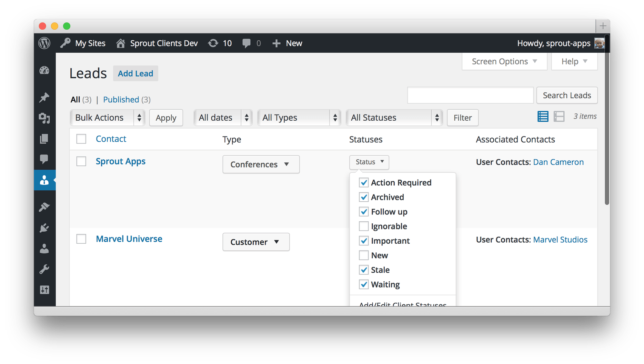Open the Posts pushpin sidebar icon
644x364 pixels.
point(44,98)
